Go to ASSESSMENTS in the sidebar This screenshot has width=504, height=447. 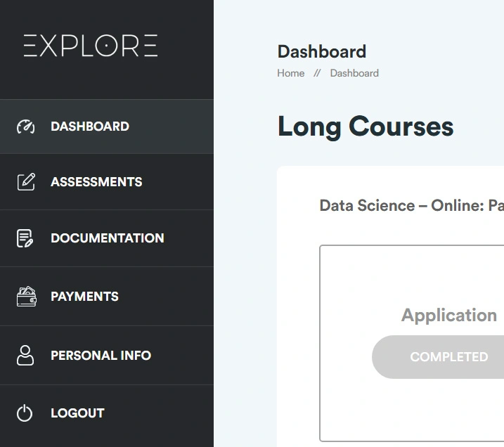[107, 182]
